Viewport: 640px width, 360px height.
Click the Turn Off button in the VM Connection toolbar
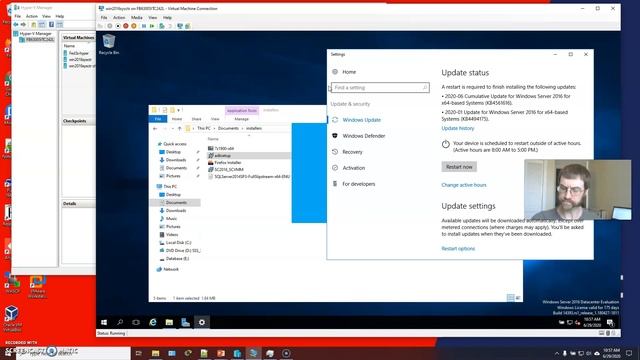tap(118, 26)
